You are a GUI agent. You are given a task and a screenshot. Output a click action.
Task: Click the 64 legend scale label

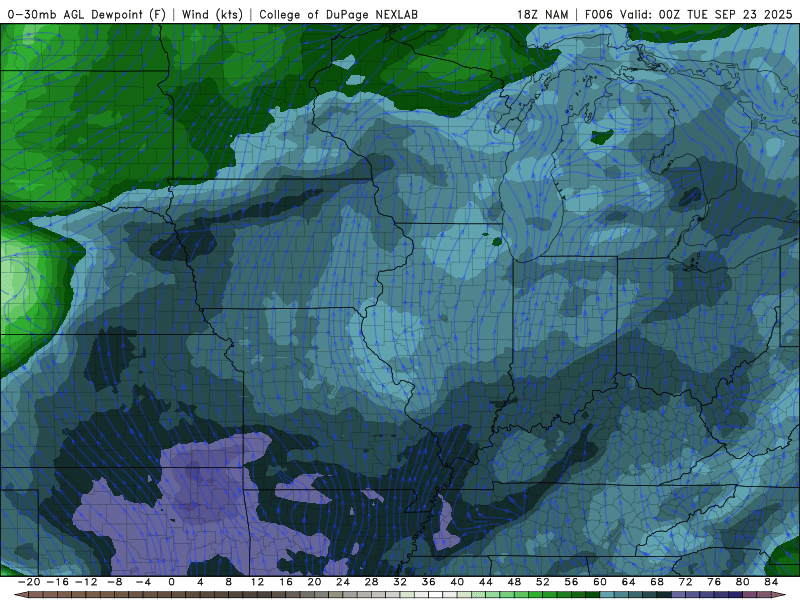click(629, 582)
